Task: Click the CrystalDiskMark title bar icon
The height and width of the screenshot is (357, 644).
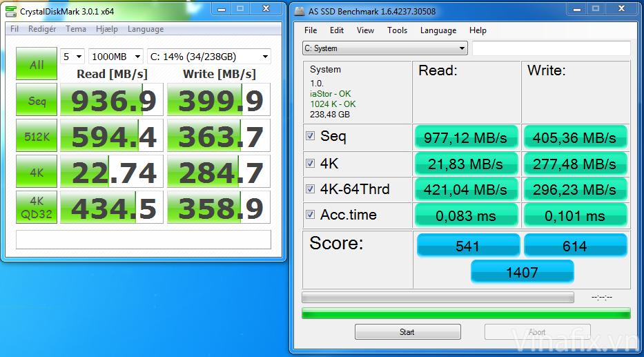Action: coord(11,12)
